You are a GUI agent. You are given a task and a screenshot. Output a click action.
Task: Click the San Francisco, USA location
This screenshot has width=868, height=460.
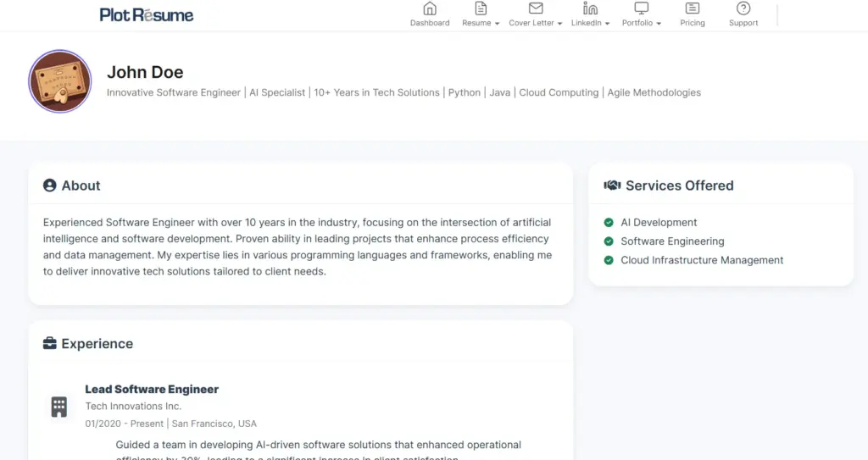click(214, 424)
